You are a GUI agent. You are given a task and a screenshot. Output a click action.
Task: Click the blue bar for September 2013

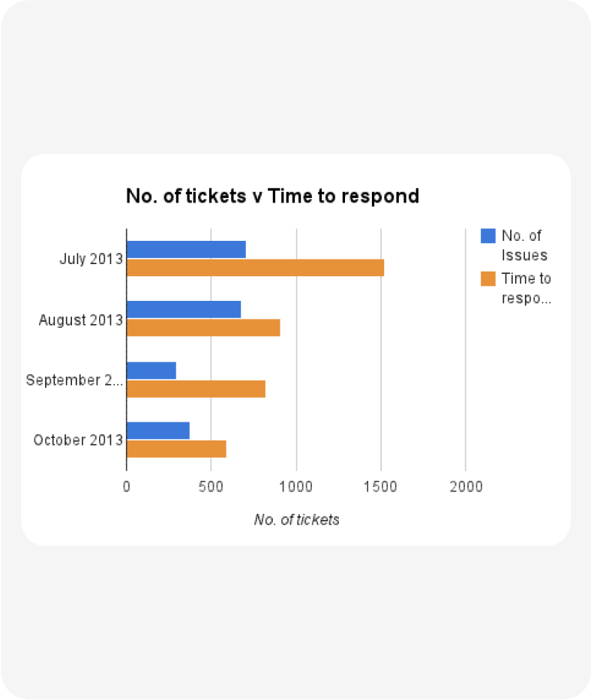(151, 371)
